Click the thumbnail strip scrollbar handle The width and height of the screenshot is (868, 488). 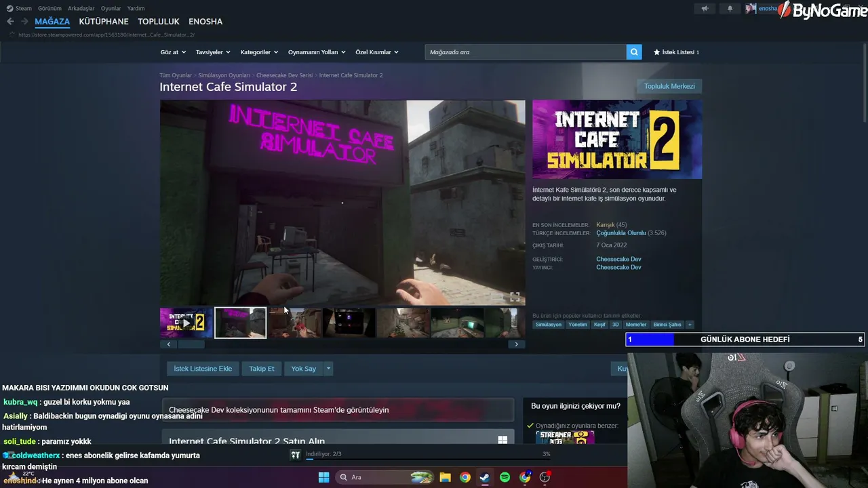tap(191, 344)
